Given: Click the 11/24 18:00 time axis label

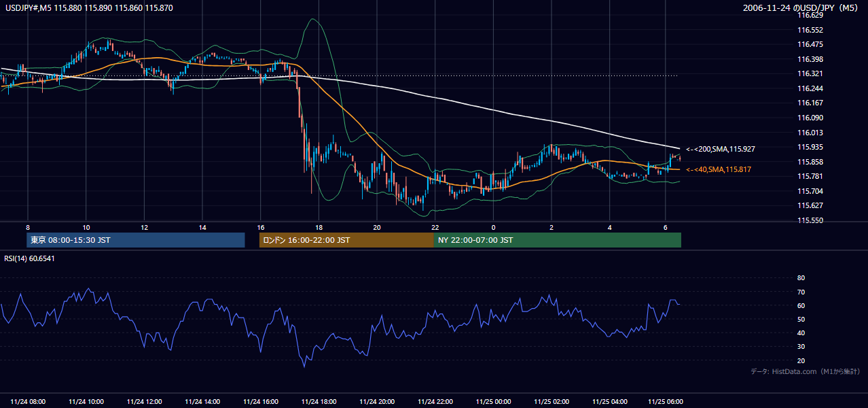Looking at the screenshot, I should coord(319,401).
